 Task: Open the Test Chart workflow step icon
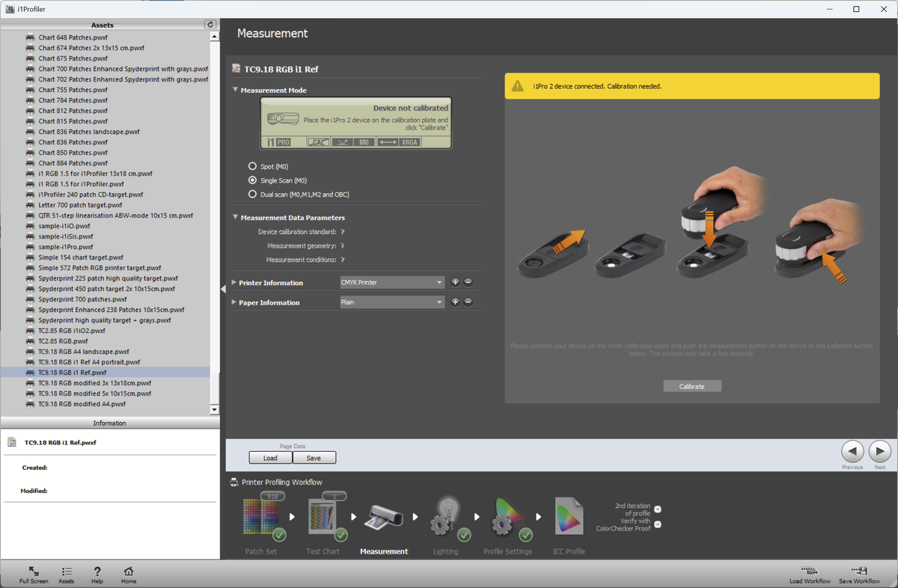coord(323,517)
